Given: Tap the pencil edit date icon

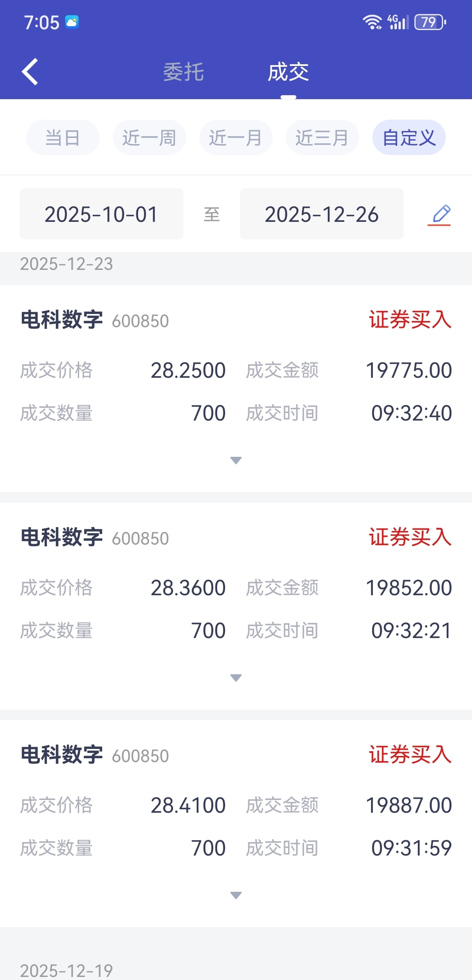Looking at the screenshot, I should 439,215.
